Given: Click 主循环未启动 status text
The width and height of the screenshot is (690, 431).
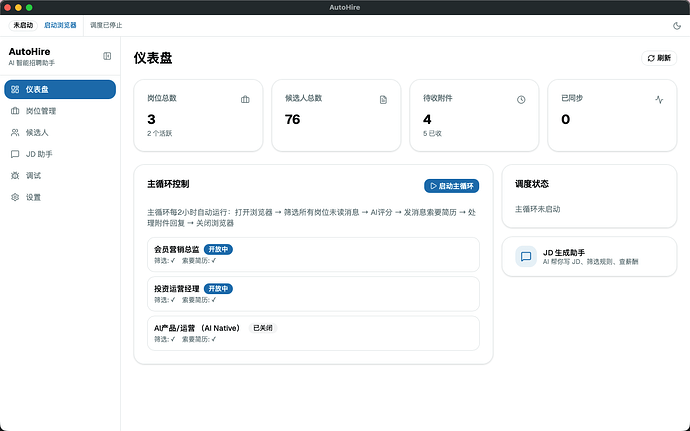Looking at the screenshot, I should (x=537, y=209).
